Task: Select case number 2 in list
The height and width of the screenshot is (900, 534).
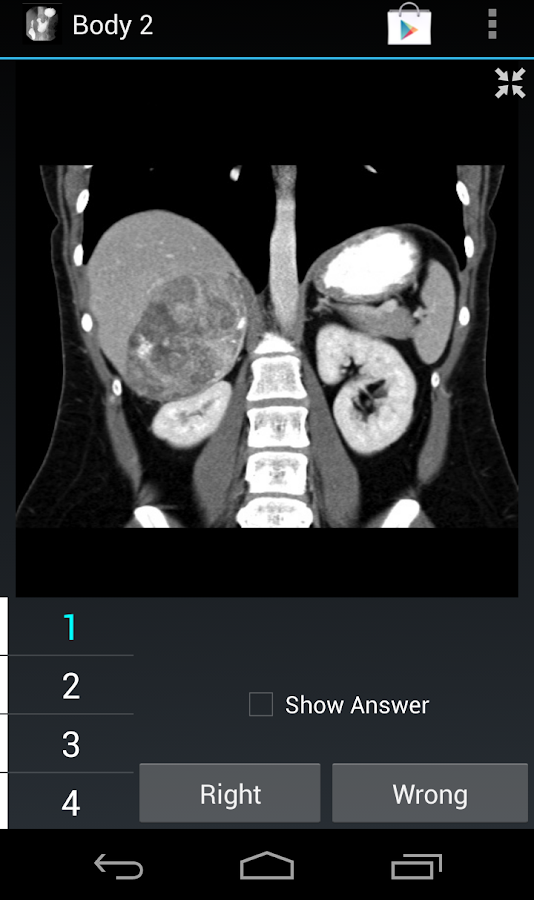Action: point(70,685)
